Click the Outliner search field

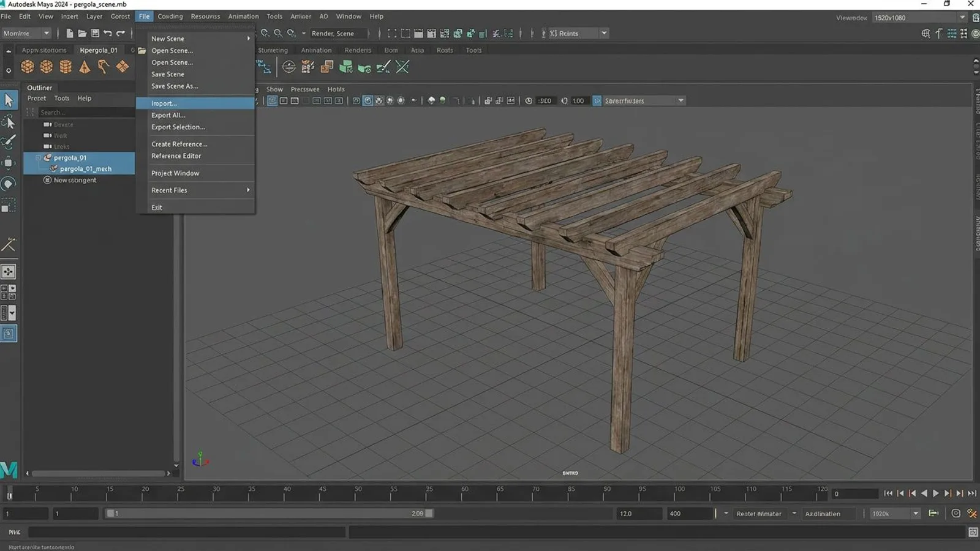(86, 113)
